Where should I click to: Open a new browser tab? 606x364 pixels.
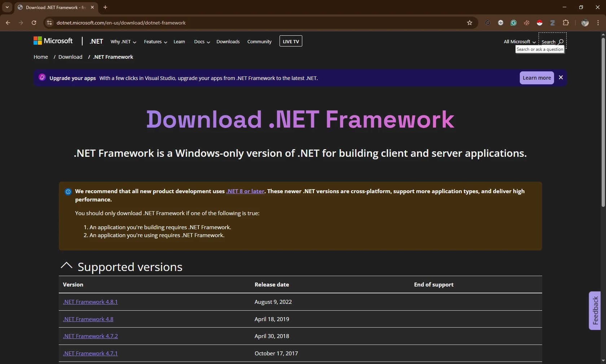tap(105, 7)
